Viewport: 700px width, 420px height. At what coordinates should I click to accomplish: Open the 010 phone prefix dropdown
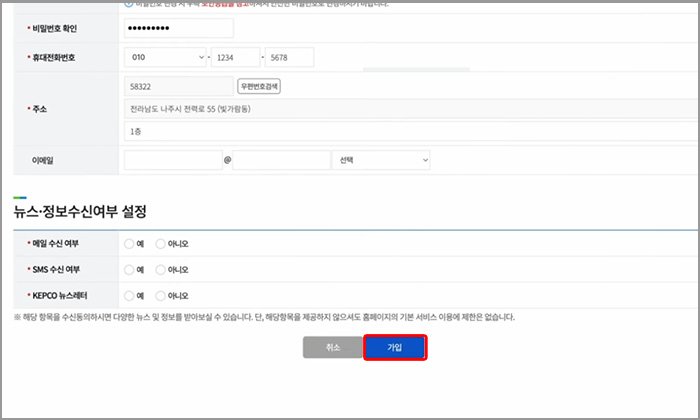pos(165,57)
